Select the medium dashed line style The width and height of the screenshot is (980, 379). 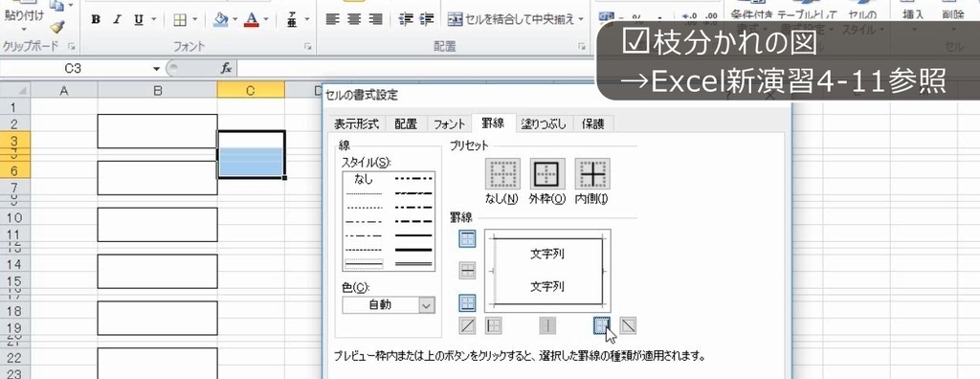413,221
